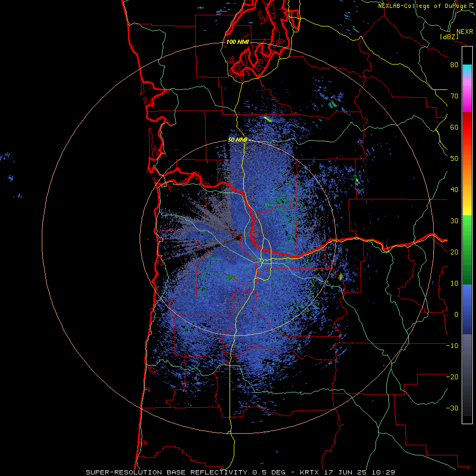This screenshot has height=476, width=476.
Task: Click the dBZ units label above legend
Action: pos(449,36)
